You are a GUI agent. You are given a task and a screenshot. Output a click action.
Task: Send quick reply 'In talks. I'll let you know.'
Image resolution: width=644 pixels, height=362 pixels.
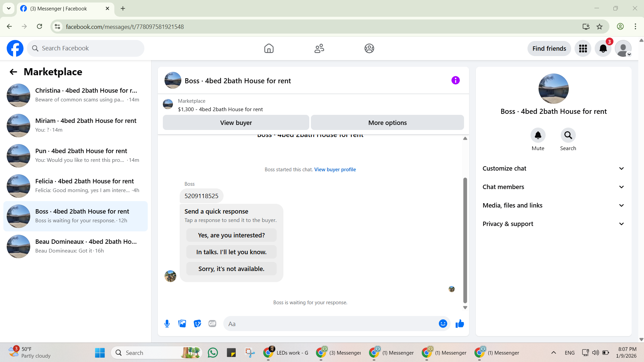point(231,252)
